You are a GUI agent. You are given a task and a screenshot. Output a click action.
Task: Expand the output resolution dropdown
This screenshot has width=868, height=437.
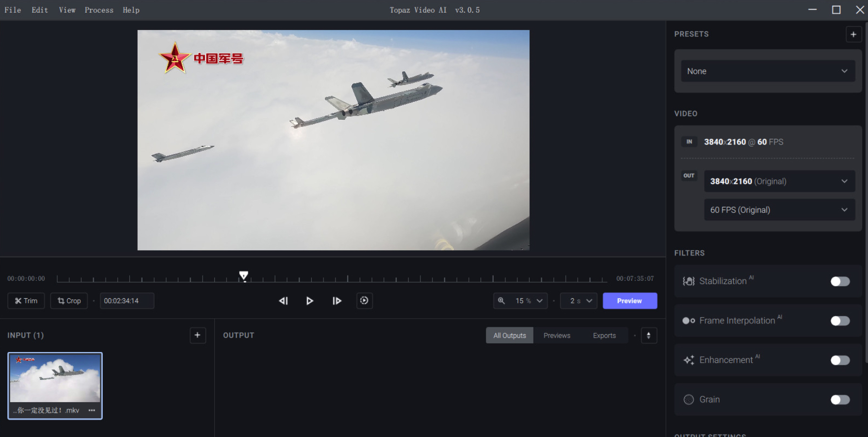click(x=779, y=181)
